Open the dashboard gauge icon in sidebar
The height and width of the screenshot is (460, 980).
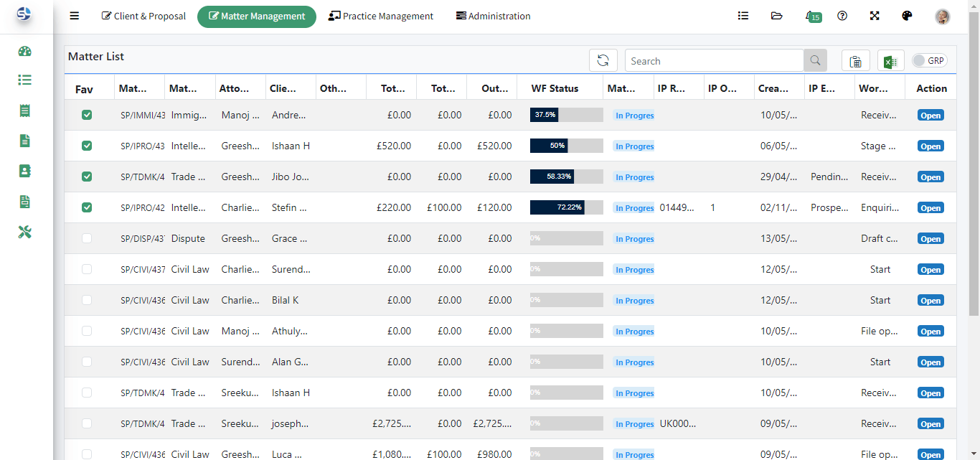[x=25, y=51]
